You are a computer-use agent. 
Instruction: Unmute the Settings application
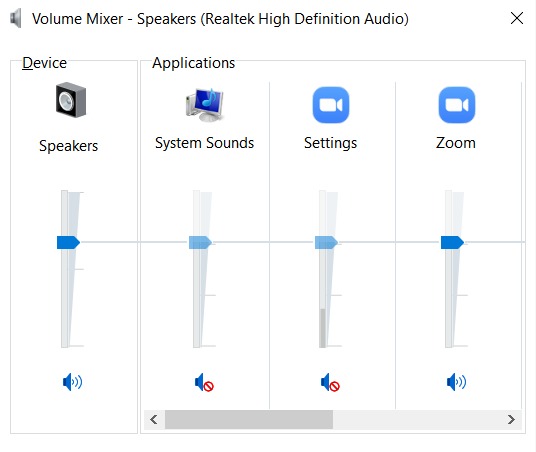[x=330, y=382]
